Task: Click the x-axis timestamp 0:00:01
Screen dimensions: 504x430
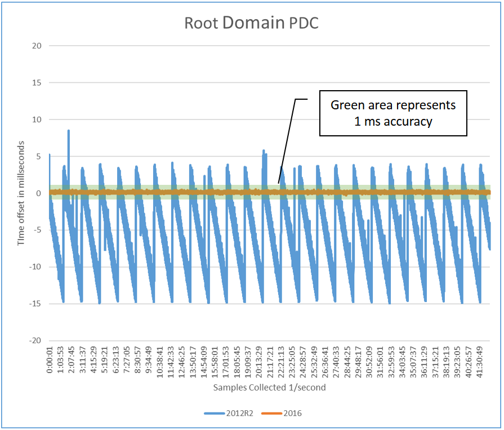Action: [50, 358]
